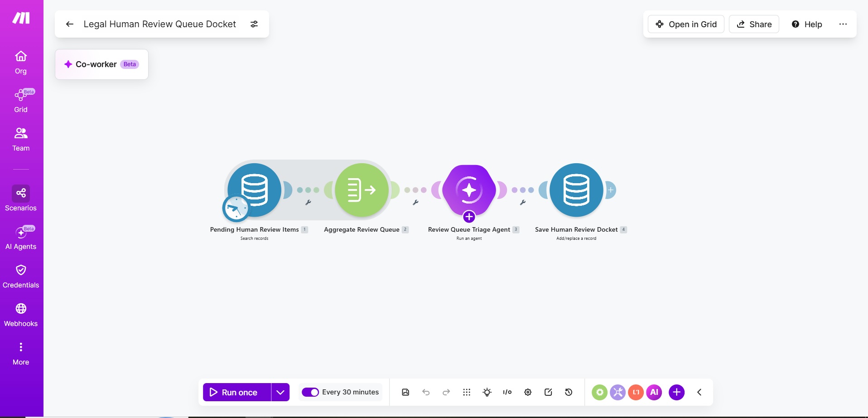
Task: Redo the last change
Action: pos(446,392)
